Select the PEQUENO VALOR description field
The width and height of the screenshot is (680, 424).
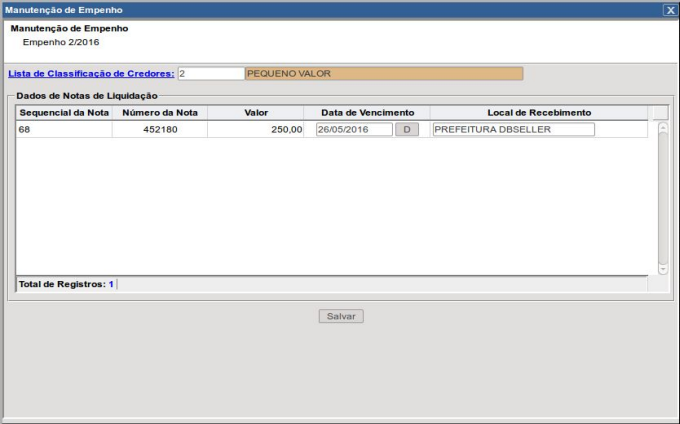[383, 73]
